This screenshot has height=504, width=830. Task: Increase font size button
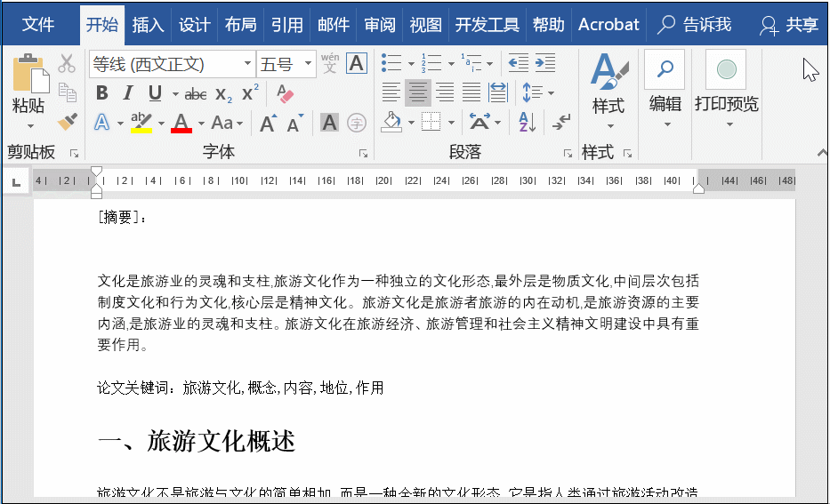point(269,124)
